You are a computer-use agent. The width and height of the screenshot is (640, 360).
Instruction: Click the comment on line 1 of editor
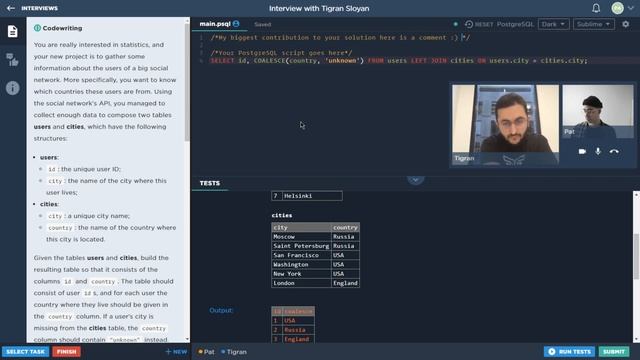340,38
